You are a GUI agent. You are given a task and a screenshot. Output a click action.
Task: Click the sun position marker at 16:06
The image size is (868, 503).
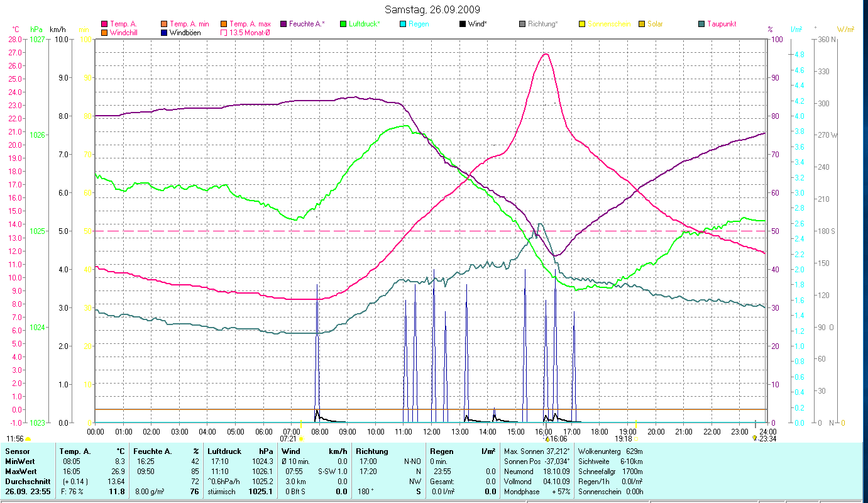tap(546, 438)
